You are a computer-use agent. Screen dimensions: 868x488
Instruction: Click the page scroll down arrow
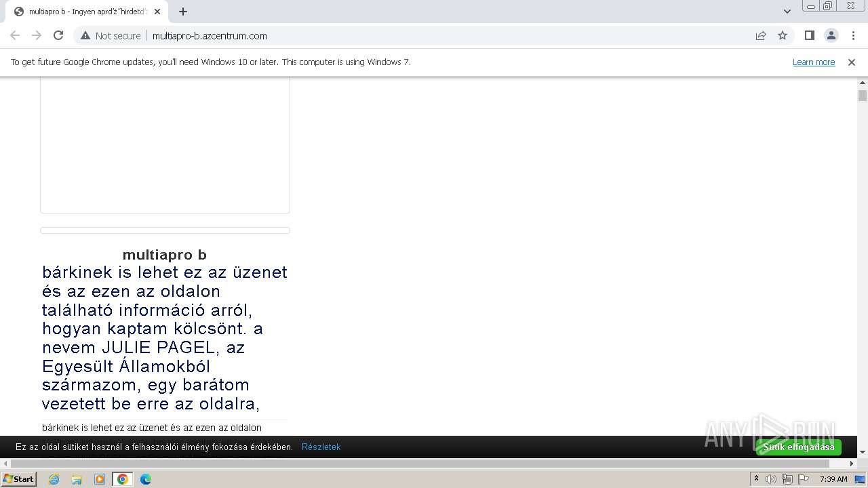click(863, 452)
